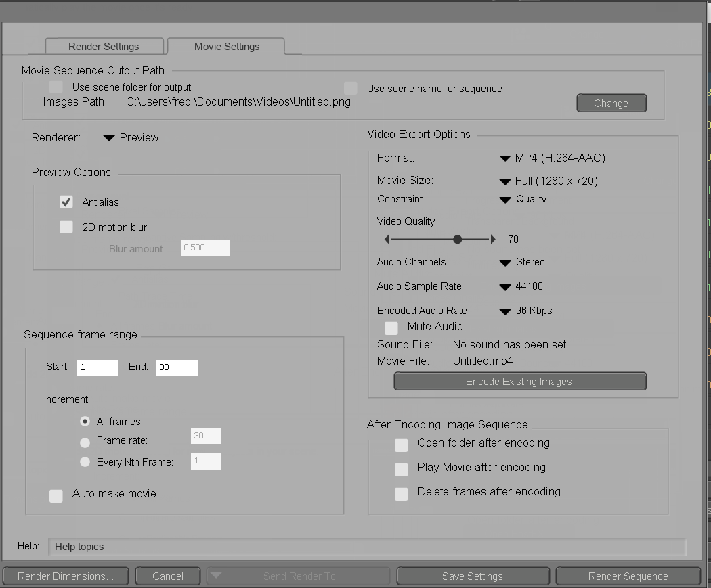Select the Movie Settings tab

tap(226, 47)
